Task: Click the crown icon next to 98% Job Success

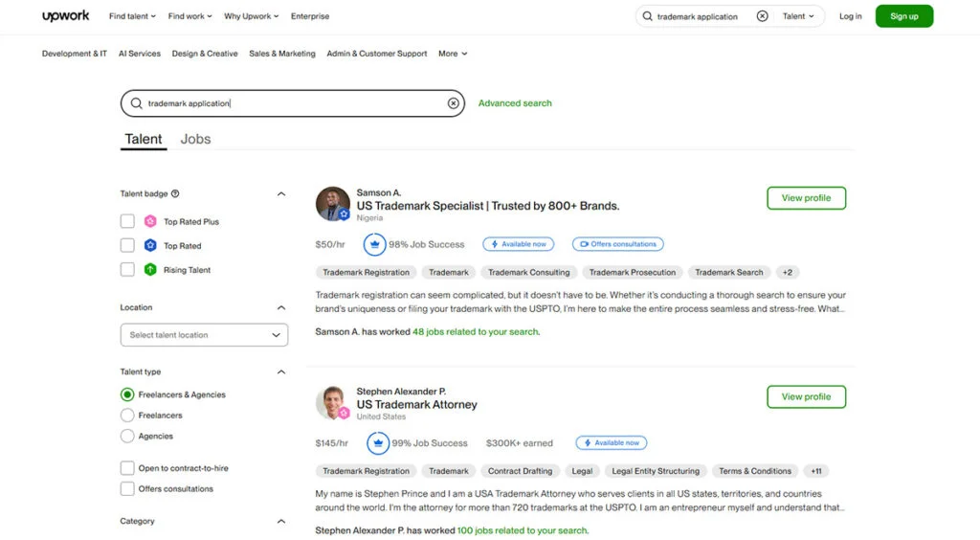Action: click(374, 244)
